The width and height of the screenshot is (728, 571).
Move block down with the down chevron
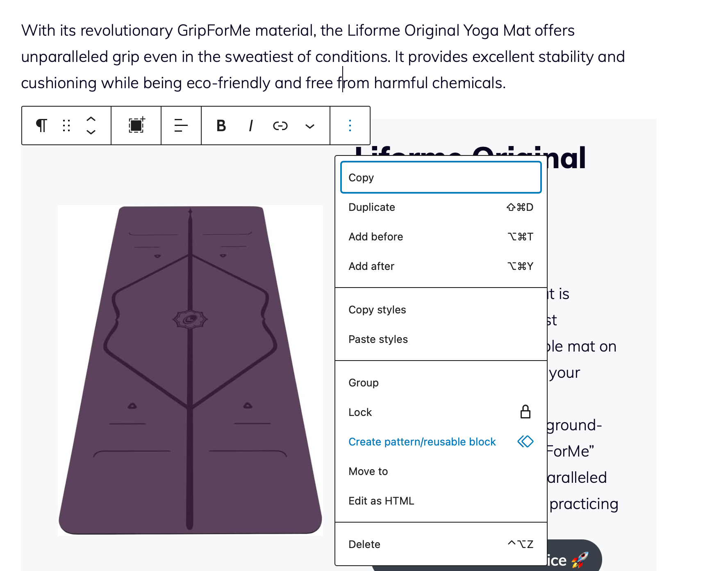point(91,132)
